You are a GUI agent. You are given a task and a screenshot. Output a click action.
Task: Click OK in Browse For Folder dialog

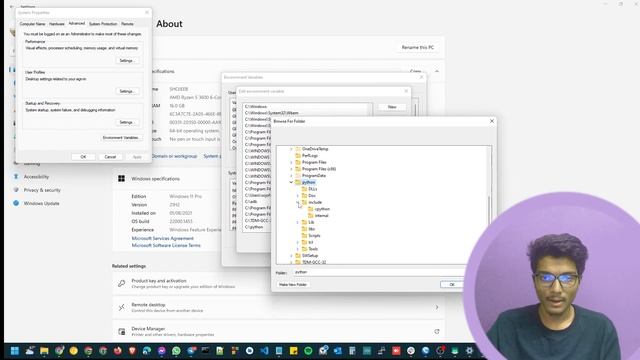click(x=452, y=284)
